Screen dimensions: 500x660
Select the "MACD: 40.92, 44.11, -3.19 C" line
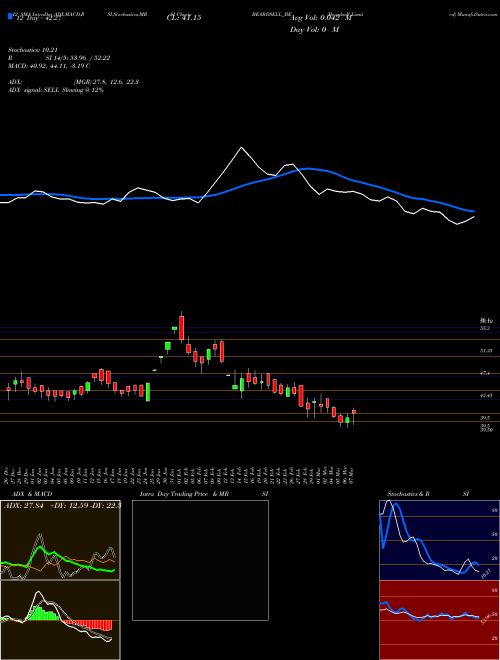click(x=49, y=66)
